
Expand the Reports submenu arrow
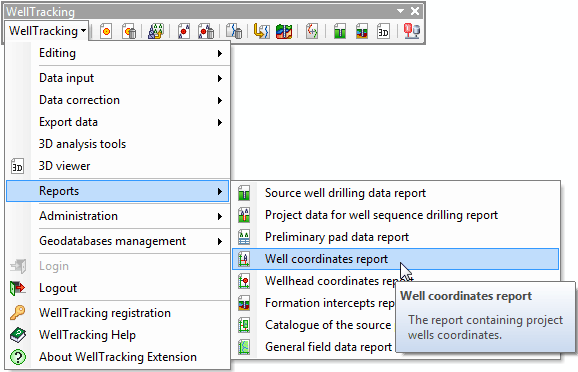(x=220, y=191)
